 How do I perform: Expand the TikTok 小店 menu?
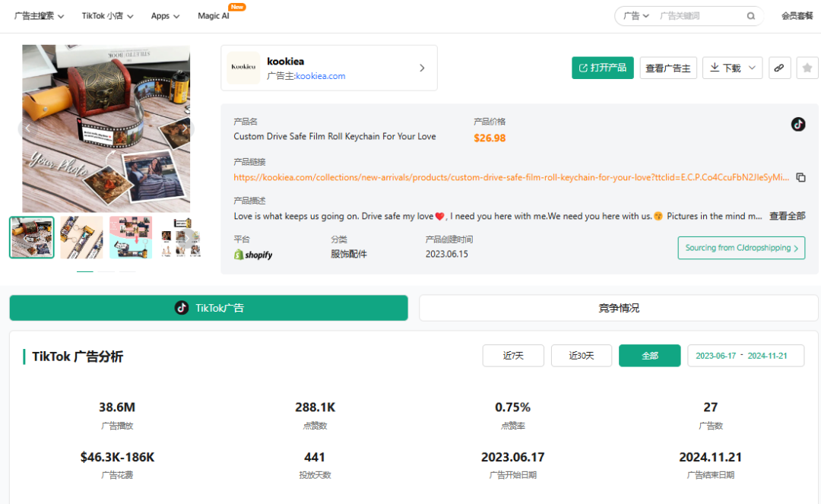coord(107,16)
